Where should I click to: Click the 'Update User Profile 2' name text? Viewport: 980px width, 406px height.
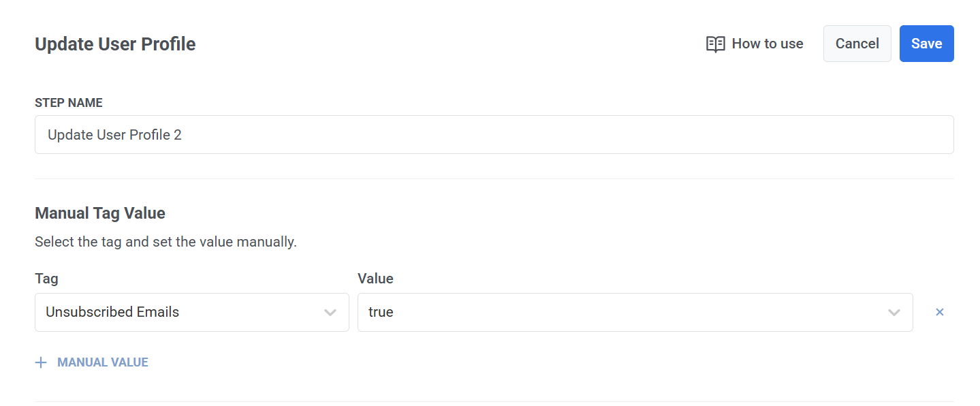114,135
